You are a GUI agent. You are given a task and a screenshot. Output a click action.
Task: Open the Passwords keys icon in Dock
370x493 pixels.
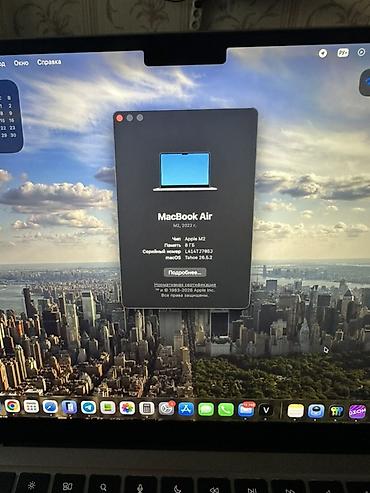(337, 411)
